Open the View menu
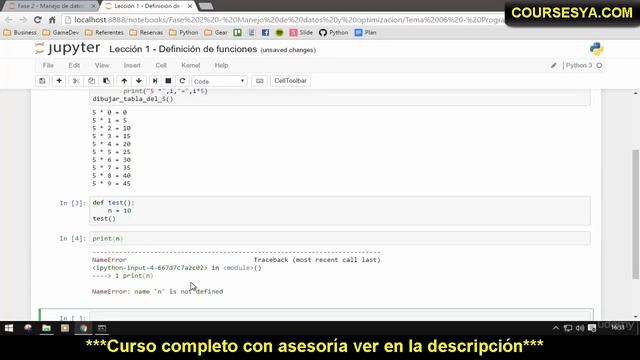 [x=102, y=65]
